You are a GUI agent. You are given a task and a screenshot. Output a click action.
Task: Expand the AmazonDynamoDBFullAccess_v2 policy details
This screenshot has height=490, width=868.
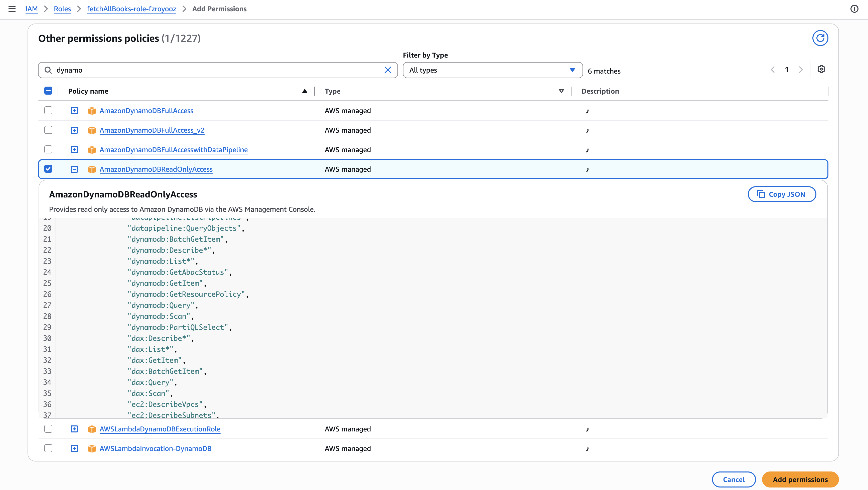(74, 130)
